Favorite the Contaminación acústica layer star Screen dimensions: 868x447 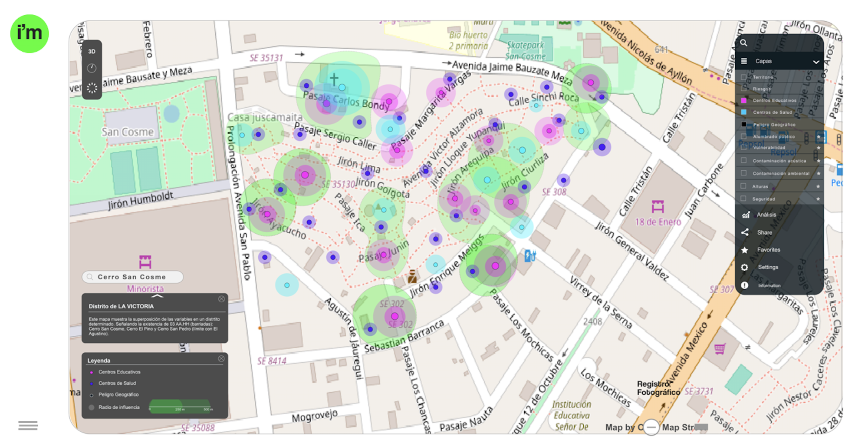tap(819, 161)
